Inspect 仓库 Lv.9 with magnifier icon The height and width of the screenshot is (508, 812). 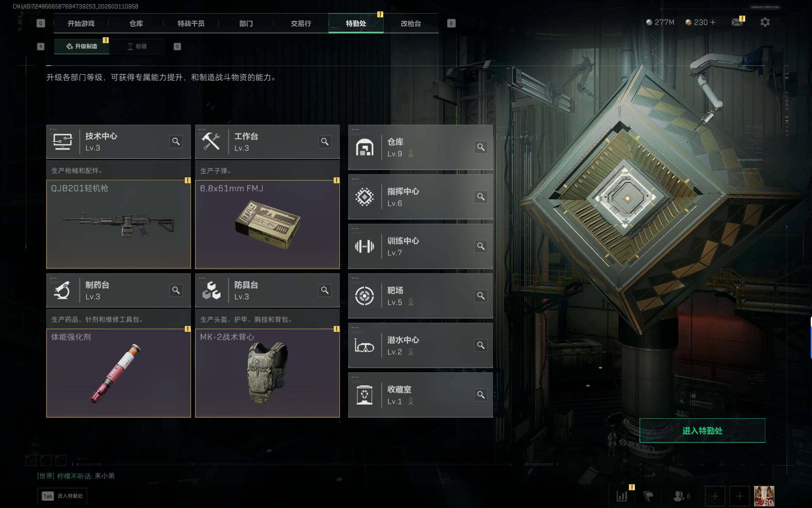tap(481, 147)
